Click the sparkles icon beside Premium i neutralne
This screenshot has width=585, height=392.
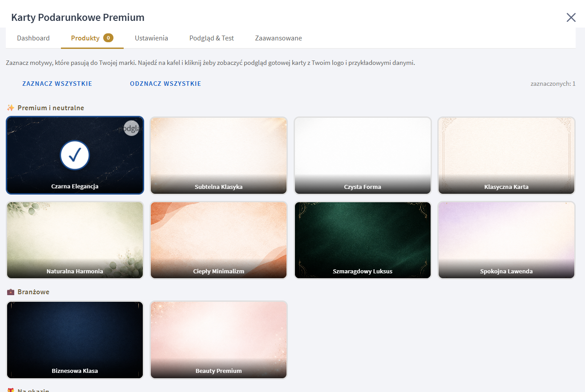(10, 107)
